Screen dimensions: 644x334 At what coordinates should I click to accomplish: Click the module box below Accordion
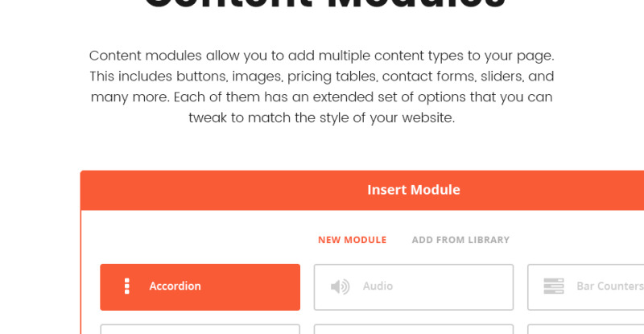click(x=200, y=329)
